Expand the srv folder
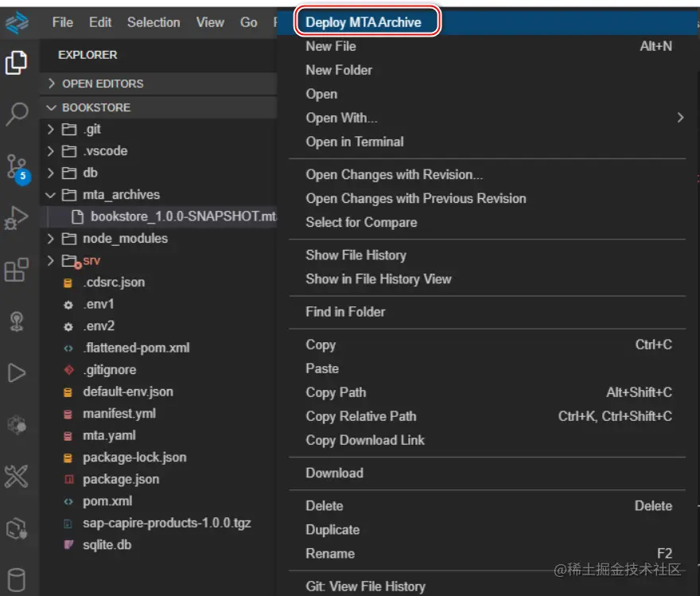Viewport: 700px width, 596px height. point(50,261)
